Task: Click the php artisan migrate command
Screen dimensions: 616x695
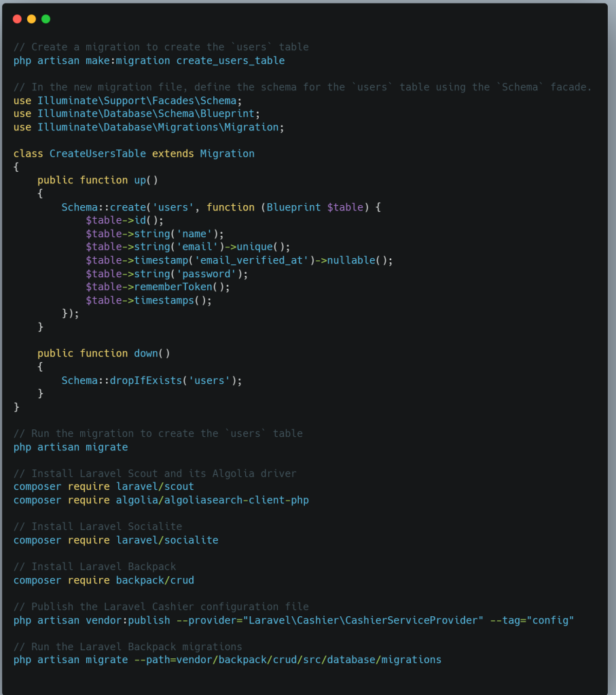Action: pyautogui.click(x=68, y=446)
